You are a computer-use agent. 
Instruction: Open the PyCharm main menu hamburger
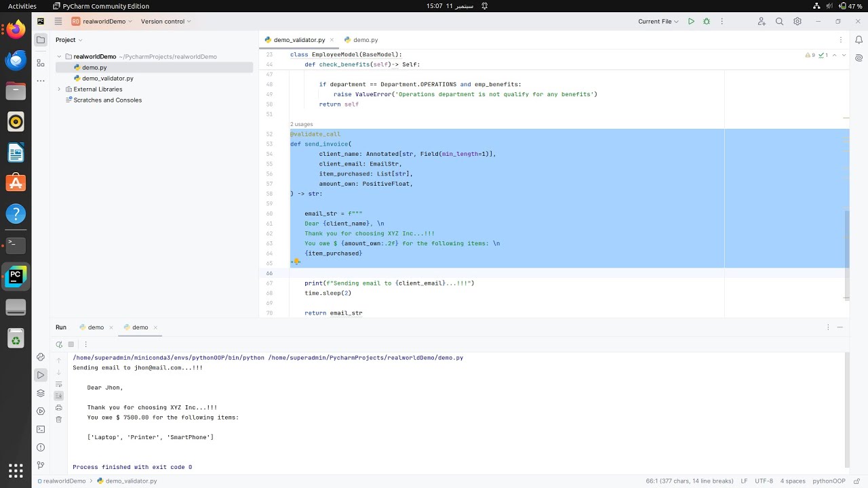(58, 22)
